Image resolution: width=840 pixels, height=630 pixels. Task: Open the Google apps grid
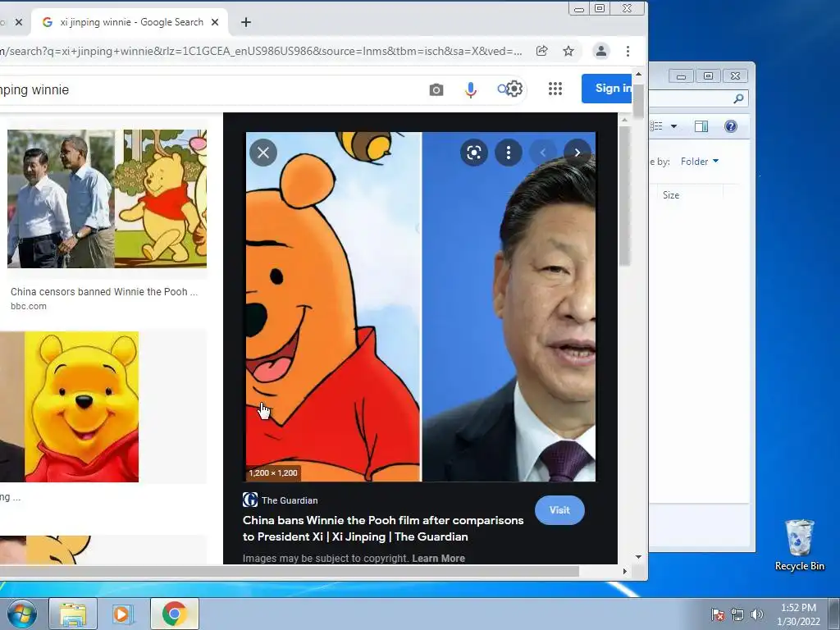555,89
